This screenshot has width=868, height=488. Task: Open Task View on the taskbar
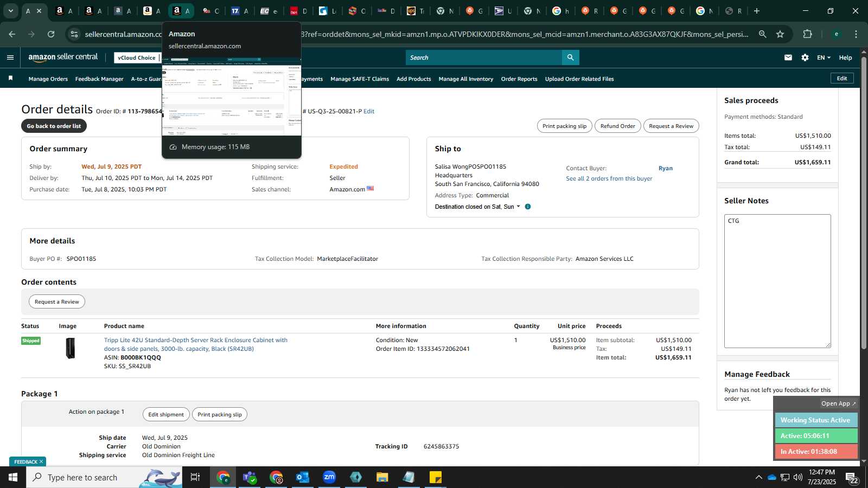(x=195, y=477)
